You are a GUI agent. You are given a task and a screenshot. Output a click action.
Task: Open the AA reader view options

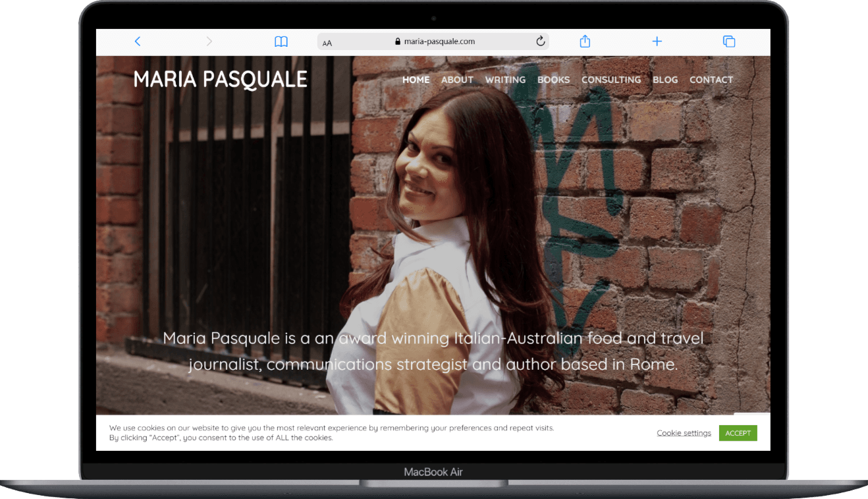(x=327, y=43)
